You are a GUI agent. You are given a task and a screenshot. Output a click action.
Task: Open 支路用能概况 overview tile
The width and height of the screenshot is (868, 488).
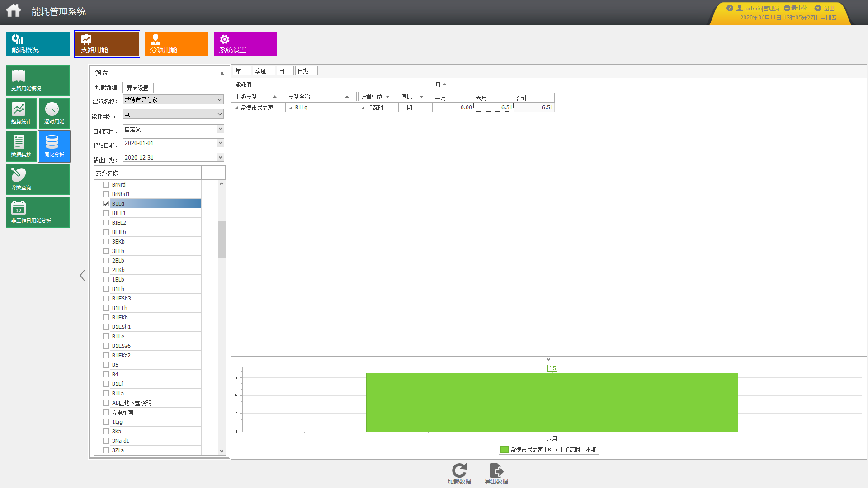38,80
